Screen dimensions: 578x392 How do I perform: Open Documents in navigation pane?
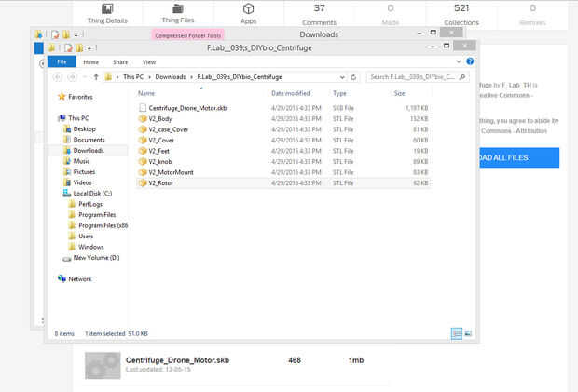(x=89, y=140)
